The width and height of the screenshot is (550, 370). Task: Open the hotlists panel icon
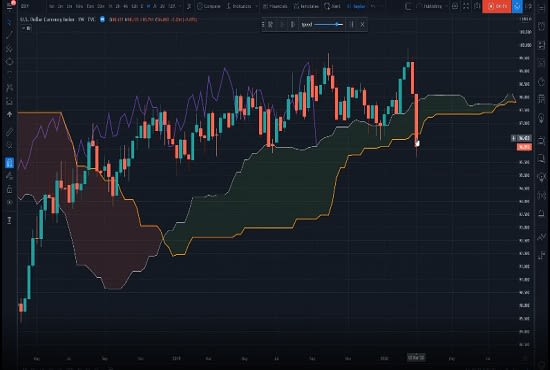[x=541, y=83]
